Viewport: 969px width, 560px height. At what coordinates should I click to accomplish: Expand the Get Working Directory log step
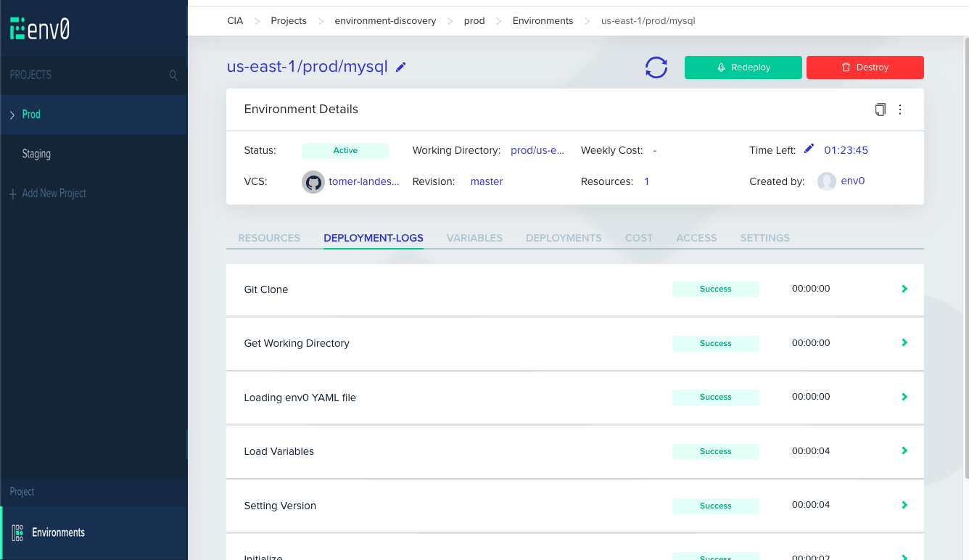tap(904, 342)
